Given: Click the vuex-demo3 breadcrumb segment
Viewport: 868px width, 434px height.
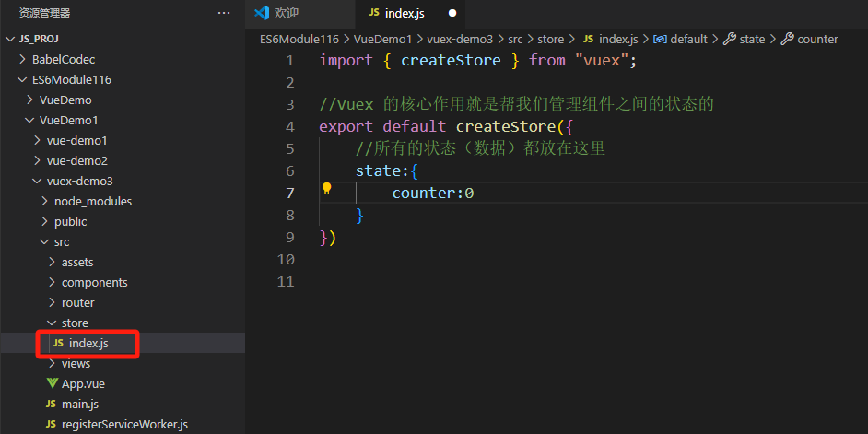Looking at the screenshot, I should tap(462, 39).
